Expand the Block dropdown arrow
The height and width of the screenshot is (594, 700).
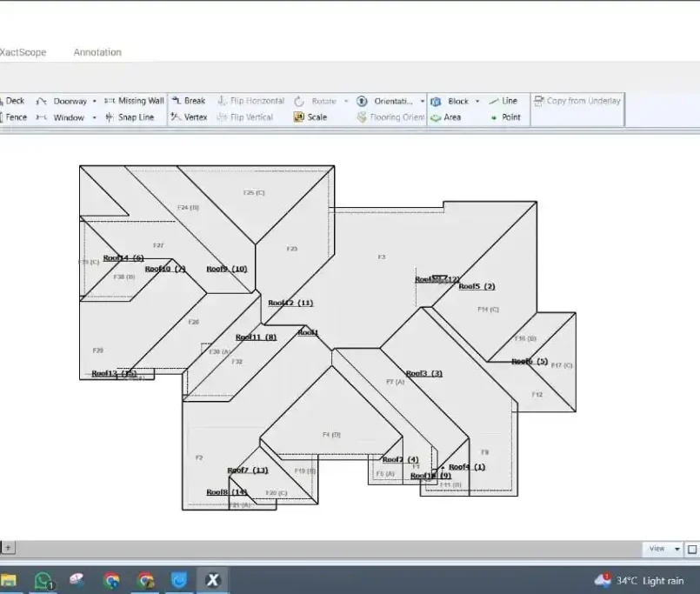[477, 102]
